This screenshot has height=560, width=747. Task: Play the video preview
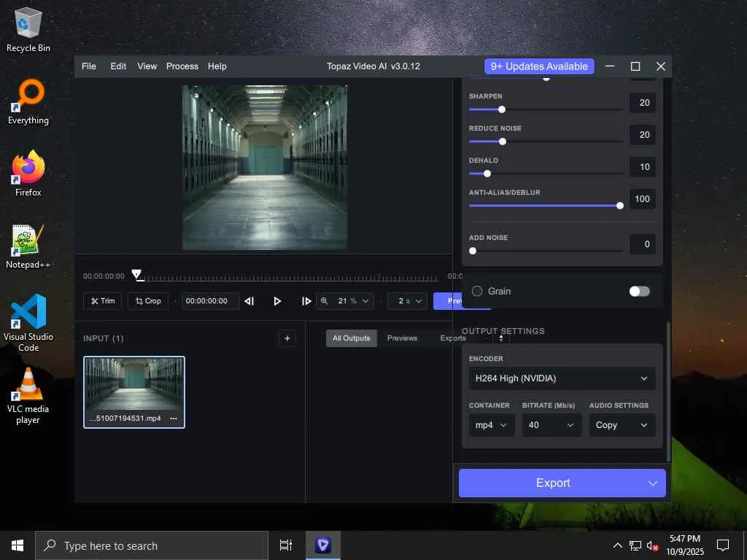[277, 301]
